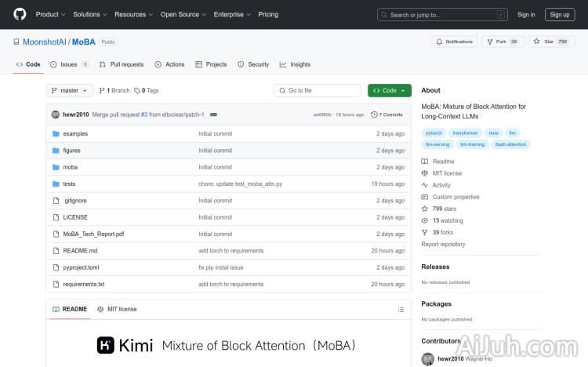Click the Sign up button
The width and height of the screenshot is (588, 367).
560,14
